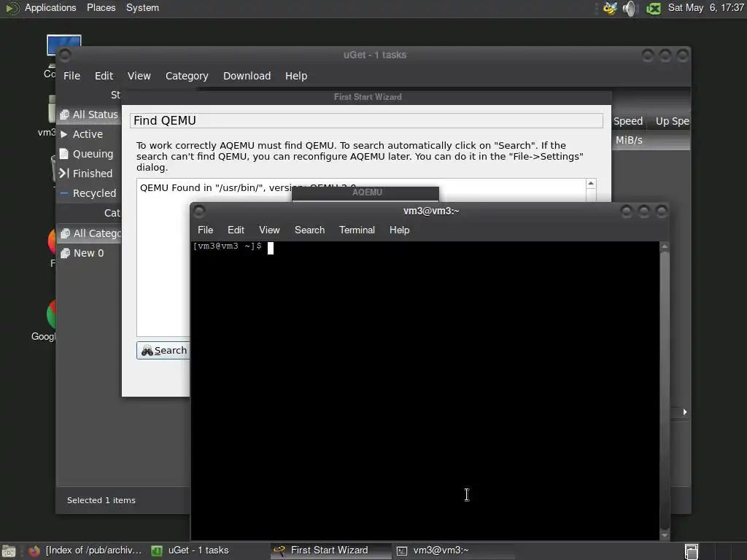Select Recycled status in uGet sidebar
Viewport: 747px width, 560px height.
tap(89, 193)
